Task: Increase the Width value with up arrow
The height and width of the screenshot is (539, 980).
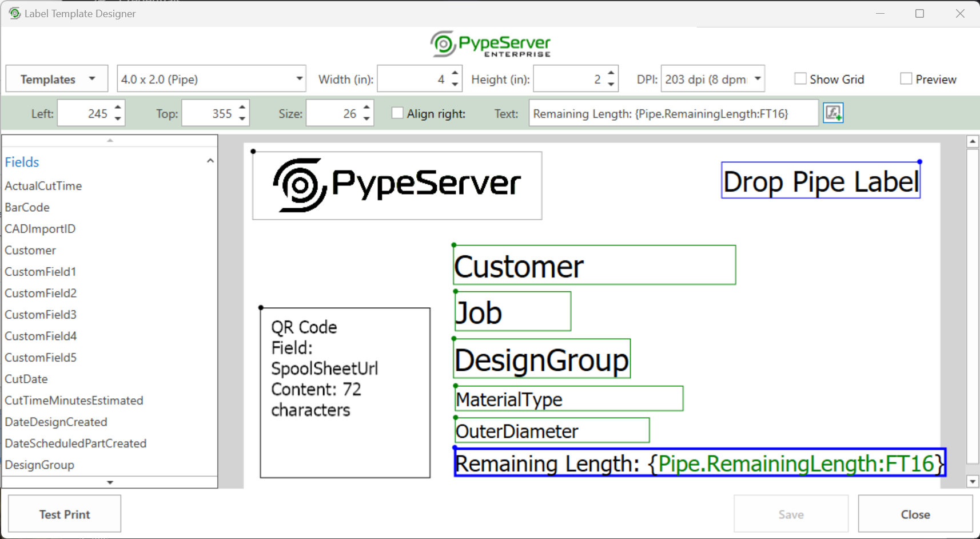Action: pos(455,73)
